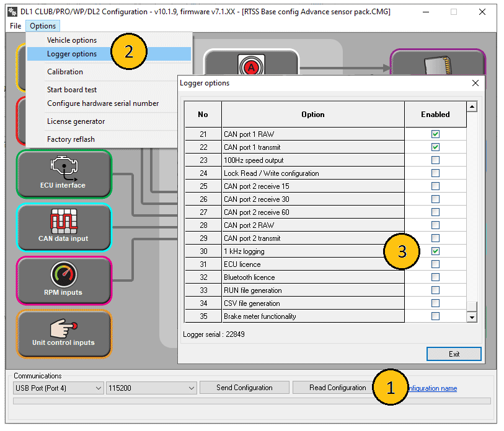504x431 pixels.
Task: Toggle the 1 kHz logging checkbox
Action: pyautogui.click(x=435, y=251)
